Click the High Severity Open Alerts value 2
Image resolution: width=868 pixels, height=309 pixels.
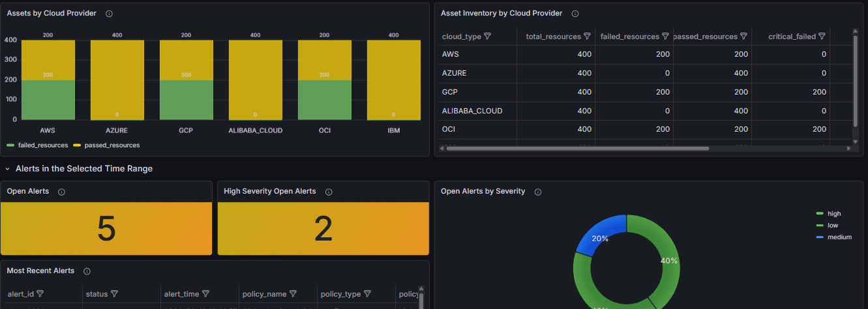point(323,229)
